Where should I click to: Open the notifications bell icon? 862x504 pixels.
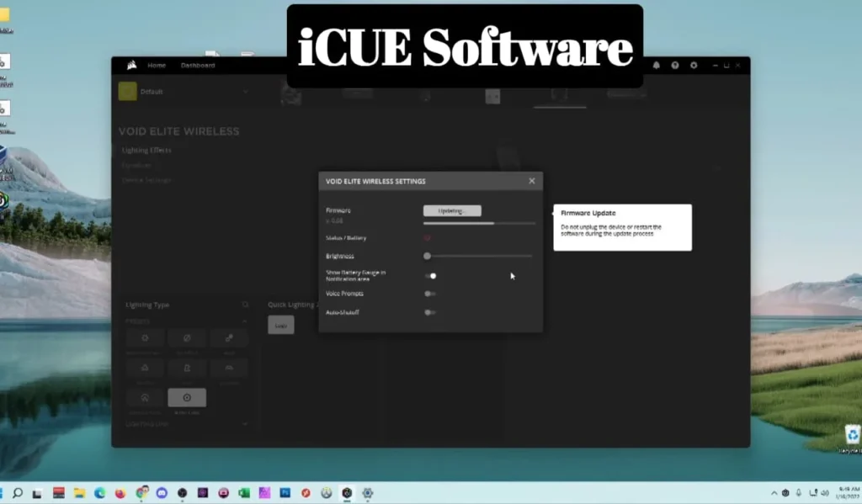point(657,65)
